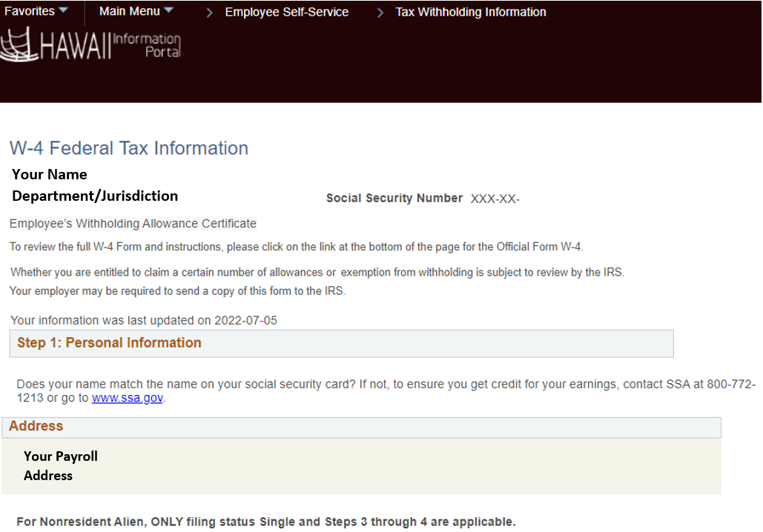
Task: Open the Main Menu
Action: coord(128,11)
